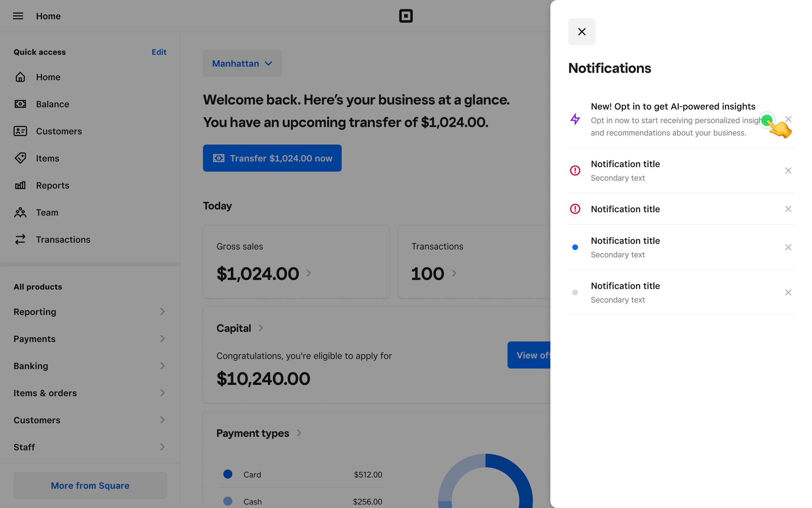Dismiss the gray-dot notification

pyautogui.click(x=788, y=292)
